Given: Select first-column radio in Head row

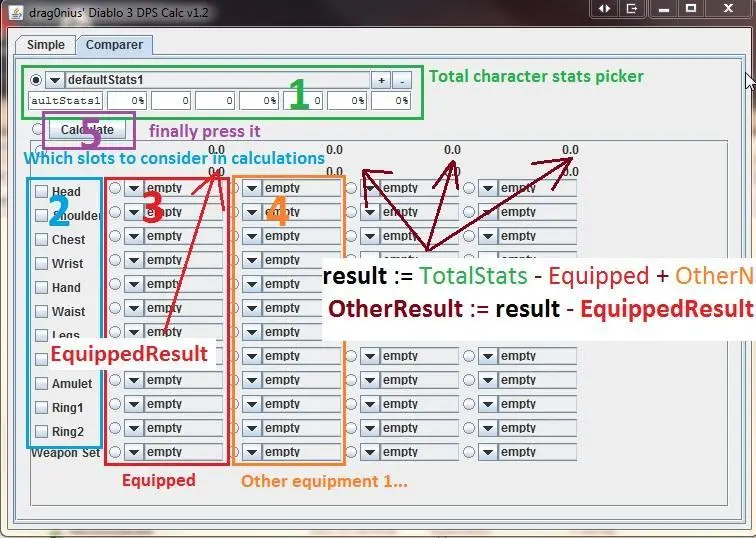Looking at the screenshot, I should (x=115, y=188).
